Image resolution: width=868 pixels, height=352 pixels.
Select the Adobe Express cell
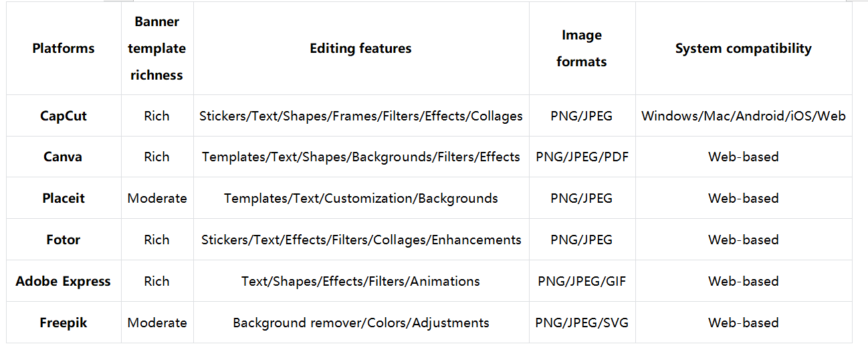coord(64,281)
